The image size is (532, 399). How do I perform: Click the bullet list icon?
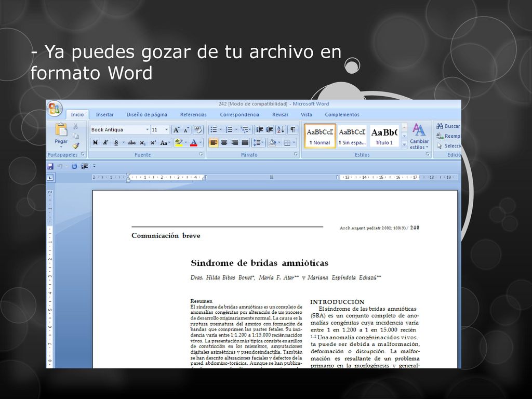(x=214, y=129)
